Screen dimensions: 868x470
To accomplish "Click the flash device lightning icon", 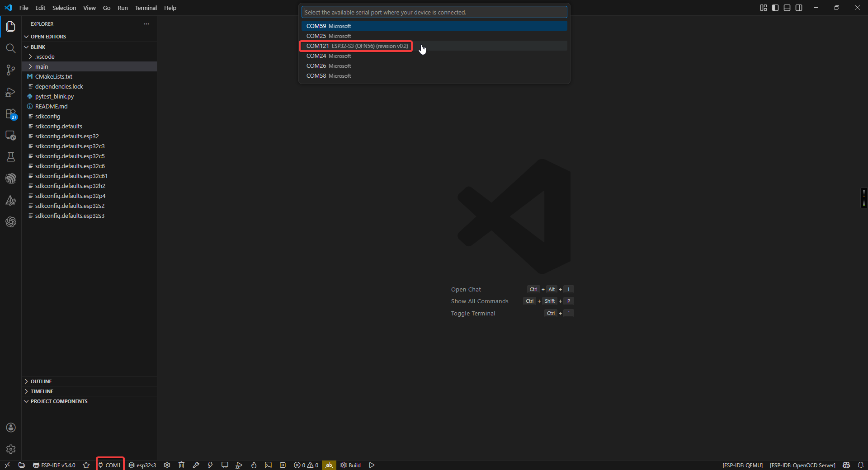I will [210, 465].
